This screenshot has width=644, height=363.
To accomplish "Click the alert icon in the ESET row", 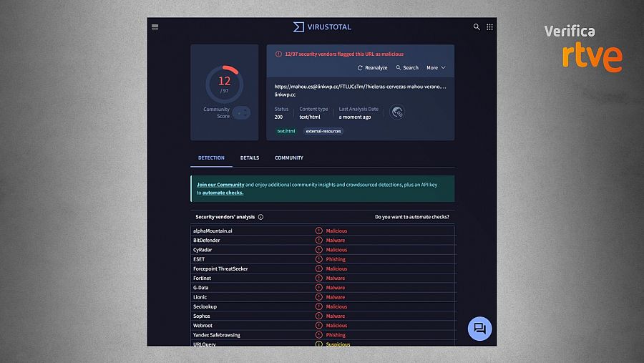I will click(318, 259).
